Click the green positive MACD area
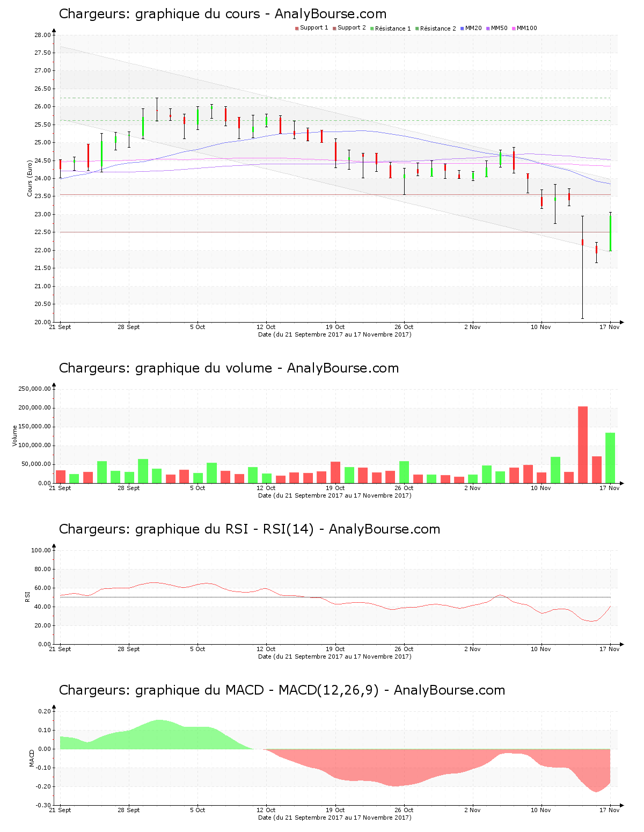This screenshot has height=832, width=644. click(161, 735)
